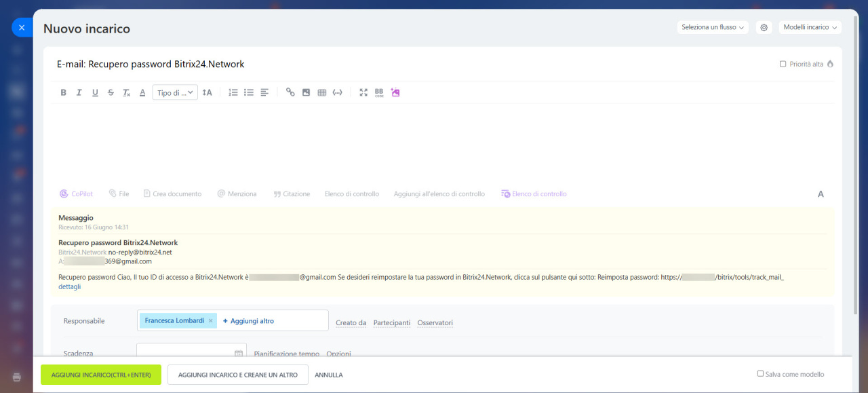Insert a Citazione quote

[x=292, y=194]
